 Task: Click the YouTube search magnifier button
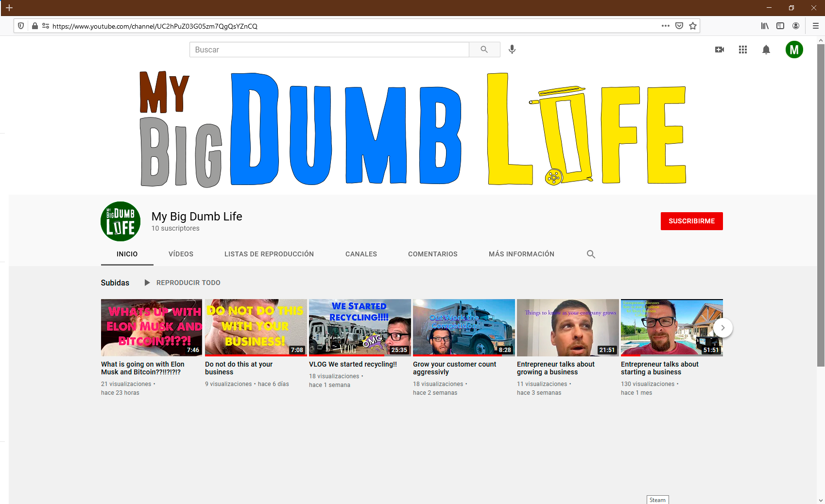[x=484, y=50]
